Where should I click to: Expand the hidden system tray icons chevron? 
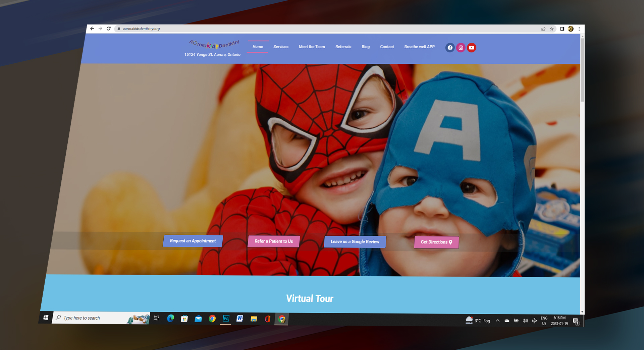[x=498, y=320]
